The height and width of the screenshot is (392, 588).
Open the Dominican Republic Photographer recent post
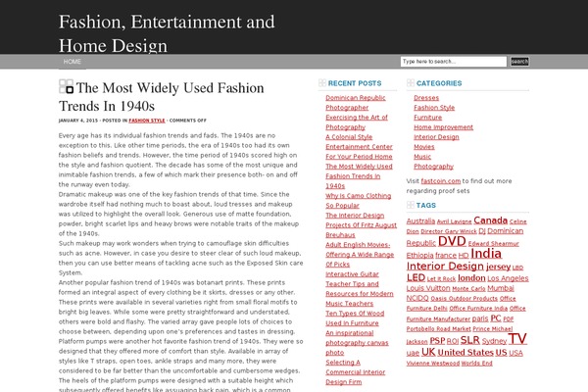click(x=355, y=102)
